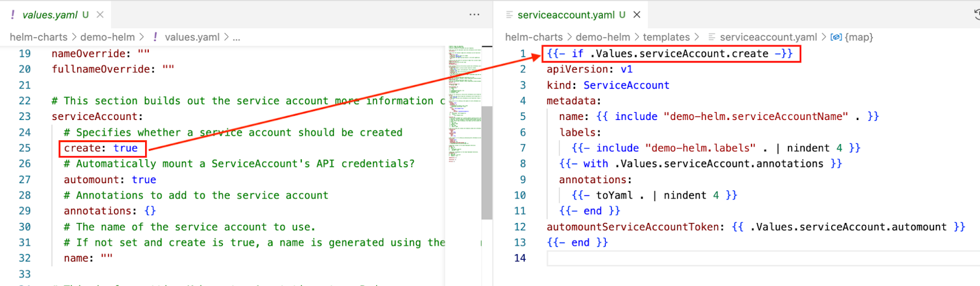Open the more actions ellipsis menu
Viewport: 980px width, 286px height.
474,15
